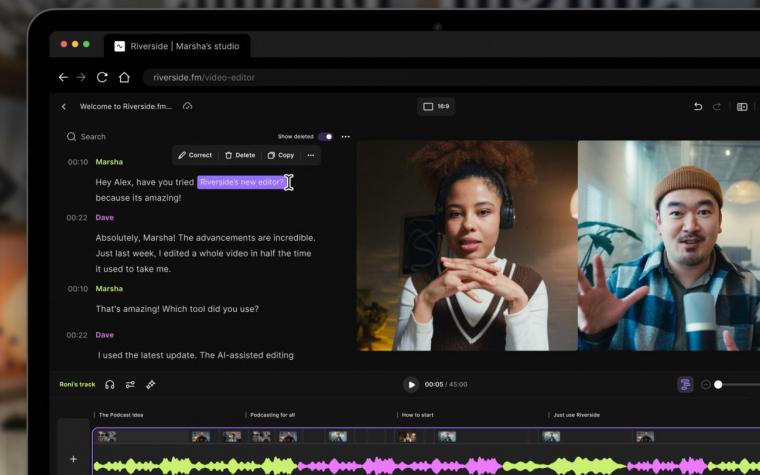Open the 16:9 aspect ratio selector
This screenshot has height=475, width=760.
point(436,107)
